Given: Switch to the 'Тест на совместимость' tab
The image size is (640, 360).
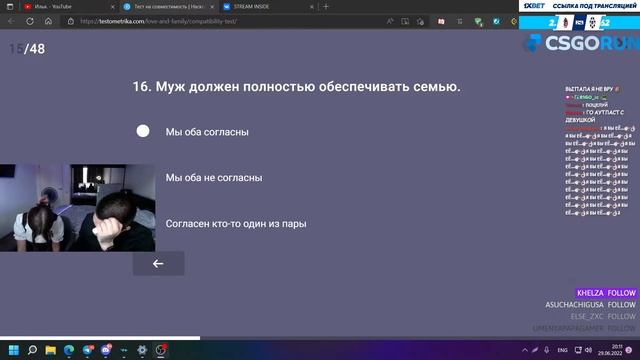Looking at the screenshot, I should (x=169, y=7).
